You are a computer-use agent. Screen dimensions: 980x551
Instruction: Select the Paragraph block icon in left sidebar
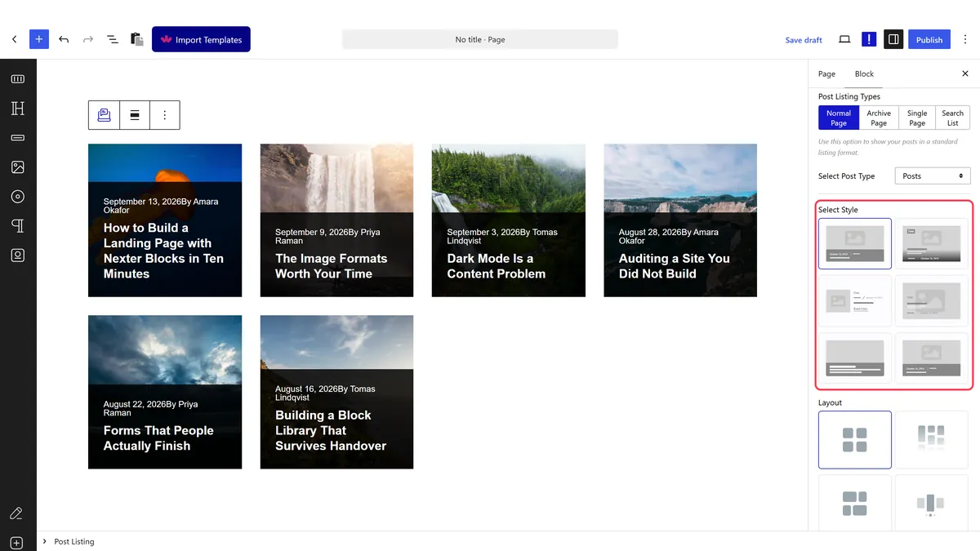click(x=18, y=226)
